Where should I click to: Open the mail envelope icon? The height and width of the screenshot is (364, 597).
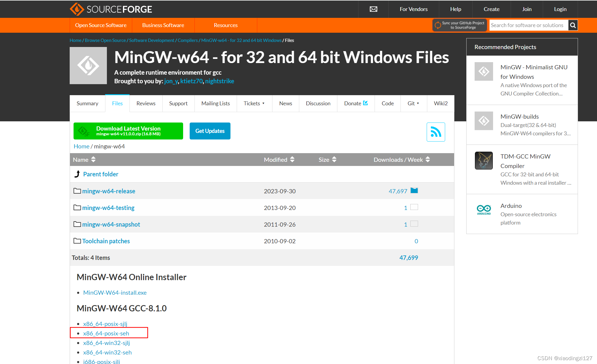pos(373,9)
